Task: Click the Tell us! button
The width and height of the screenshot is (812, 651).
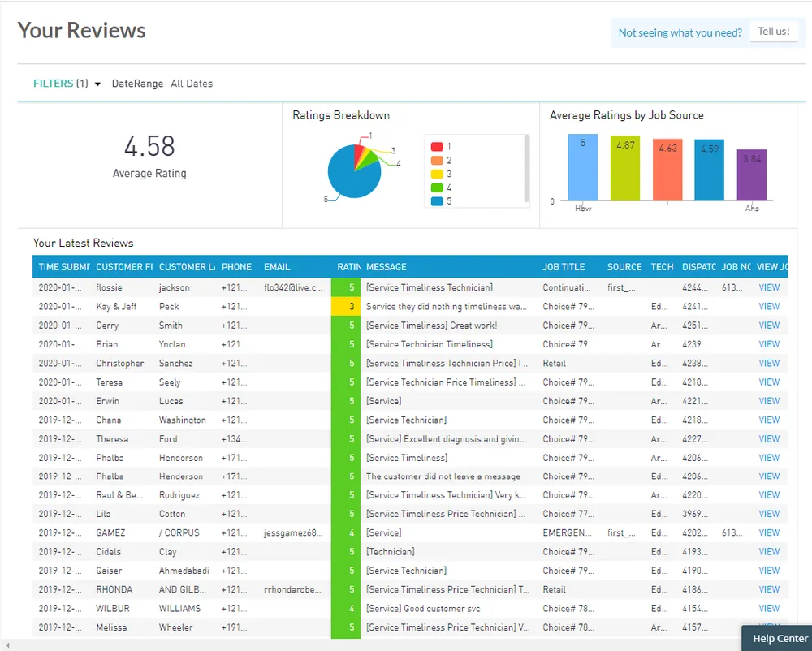Action: coord(773,32)
